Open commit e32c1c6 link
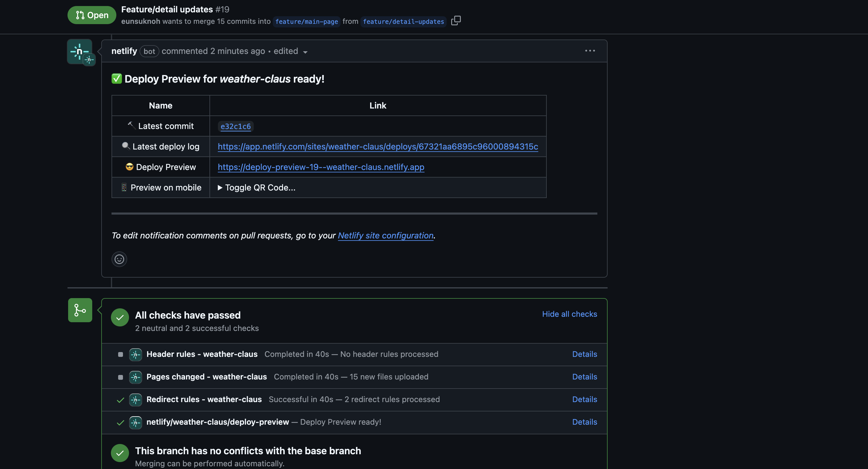The width and height of the screenshot is (868, 469). click(235, 126)
